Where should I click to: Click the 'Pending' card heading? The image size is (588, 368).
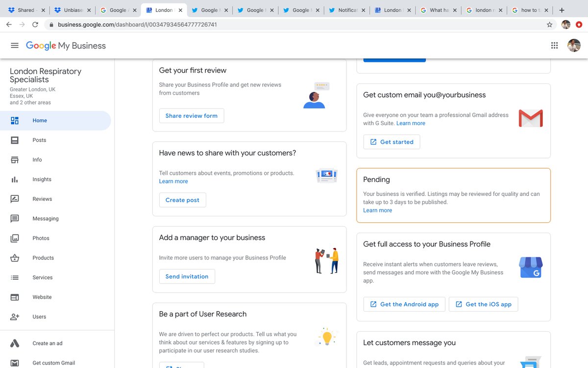click(x=376, y=180)
